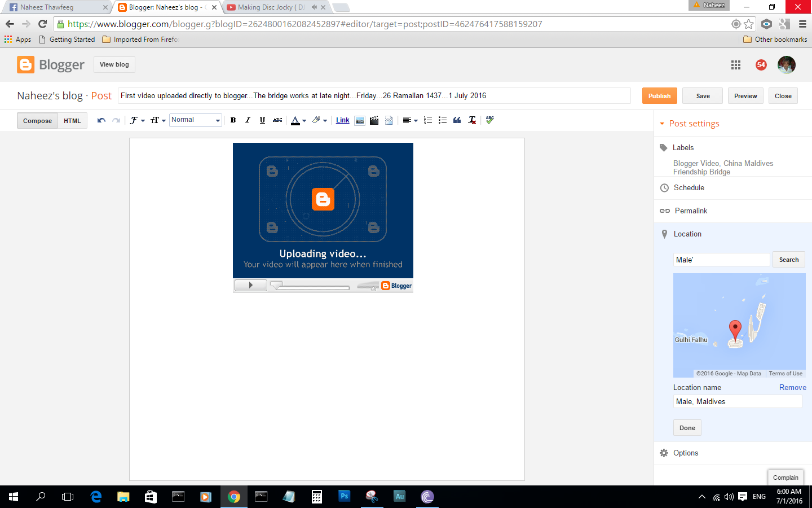Switch to HTML editing mode
Image resolution: width=812 pixels, height=508 pixels.
[x=72, y=121]
